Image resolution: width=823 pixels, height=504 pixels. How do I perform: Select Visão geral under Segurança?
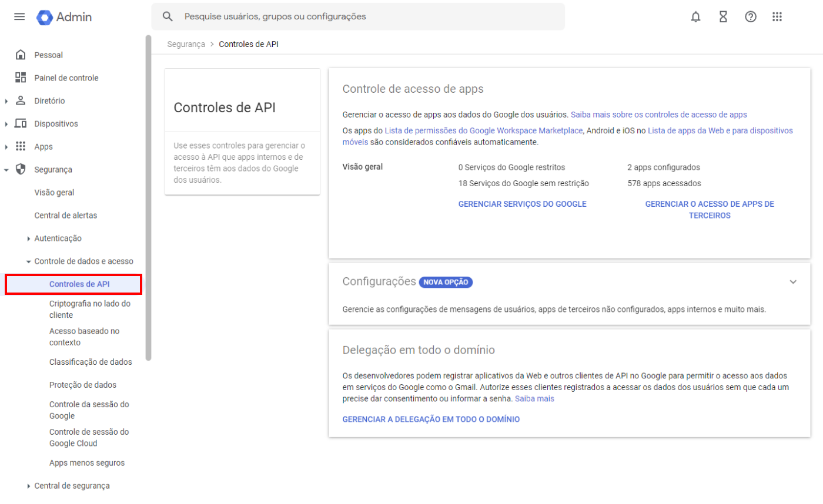(x=54, y=192)
